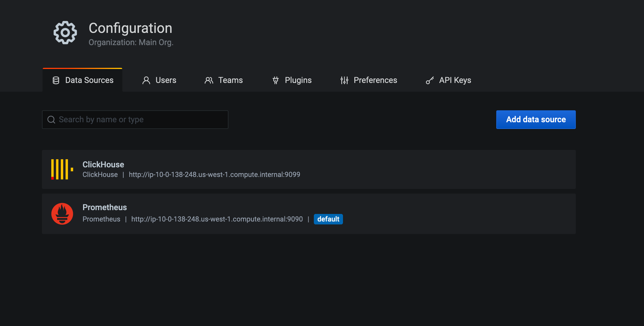The width and height of the screenshot is (644, 326).
Task: Click the key icon beside API Keys
Action: click(430, 80)
